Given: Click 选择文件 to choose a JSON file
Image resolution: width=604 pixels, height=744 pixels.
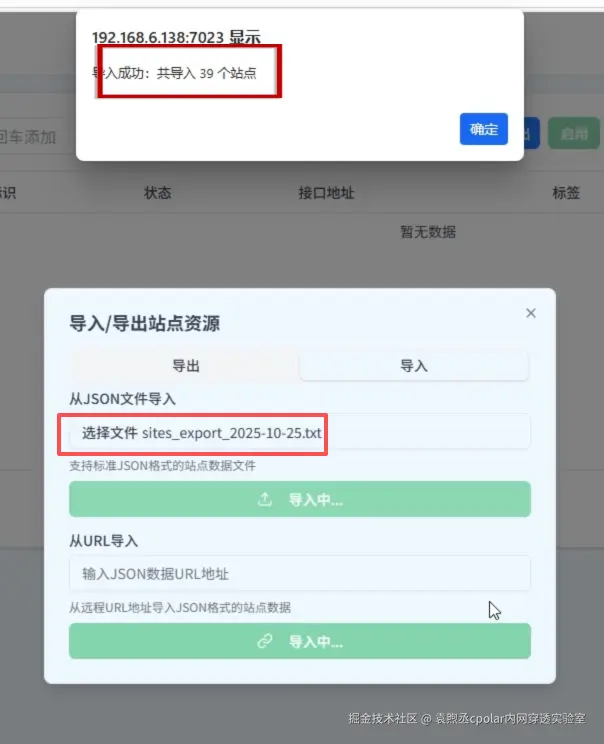Looking at the screenshot, I should (110, 433).
